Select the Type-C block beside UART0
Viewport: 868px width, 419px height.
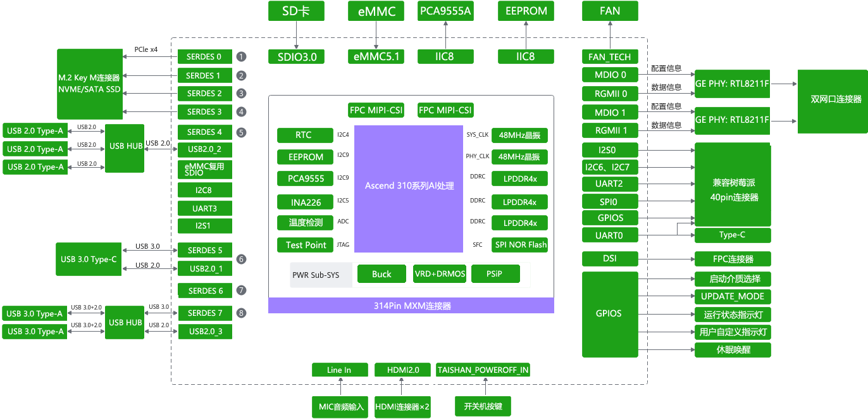[x=733, y=235]
